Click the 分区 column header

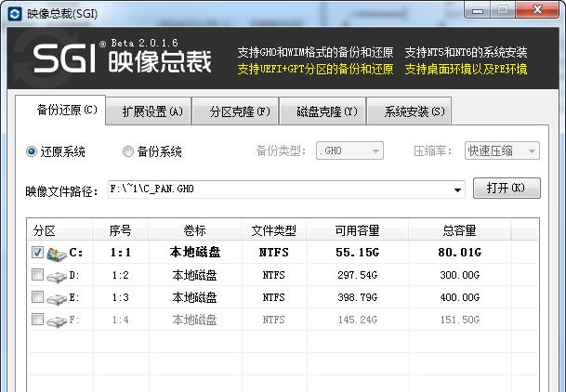tap(59, 230)
